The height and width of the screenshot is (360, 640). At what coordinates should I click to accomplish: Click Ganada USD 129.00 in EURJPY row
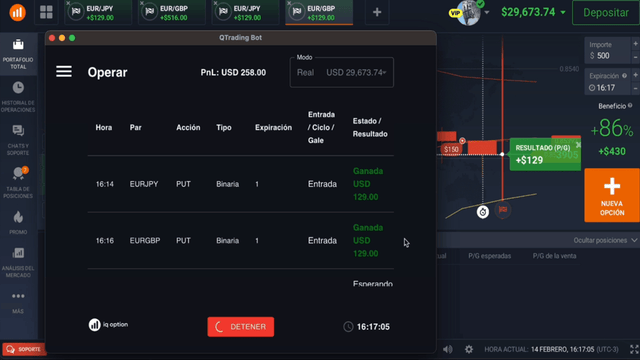[x=368, y=184]
